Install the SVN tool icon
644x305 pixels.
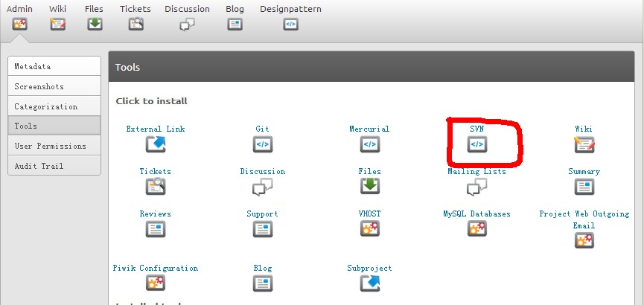coord(476,144)
